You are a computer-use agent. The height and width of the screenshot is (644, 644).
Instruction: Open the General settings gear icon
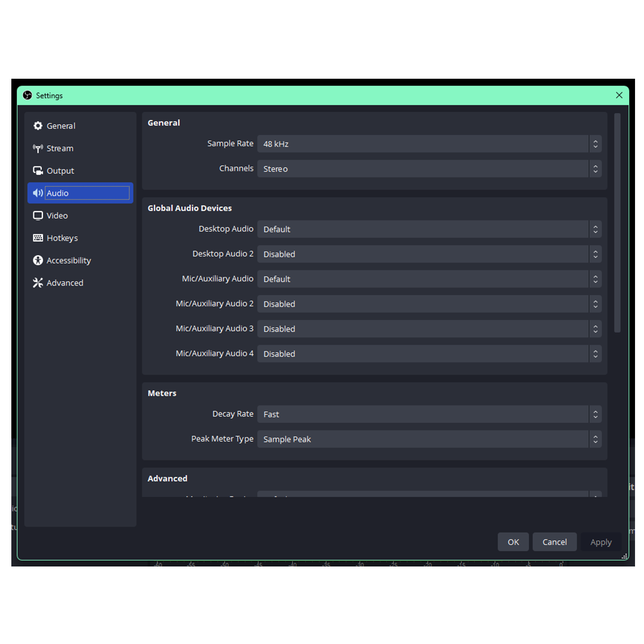pos(37,126)
